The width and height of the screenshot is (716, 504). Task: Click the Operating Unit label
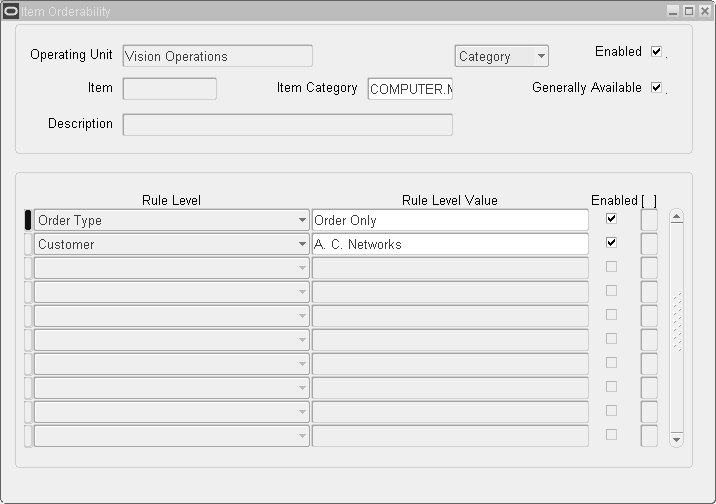(x=71, y=54)
